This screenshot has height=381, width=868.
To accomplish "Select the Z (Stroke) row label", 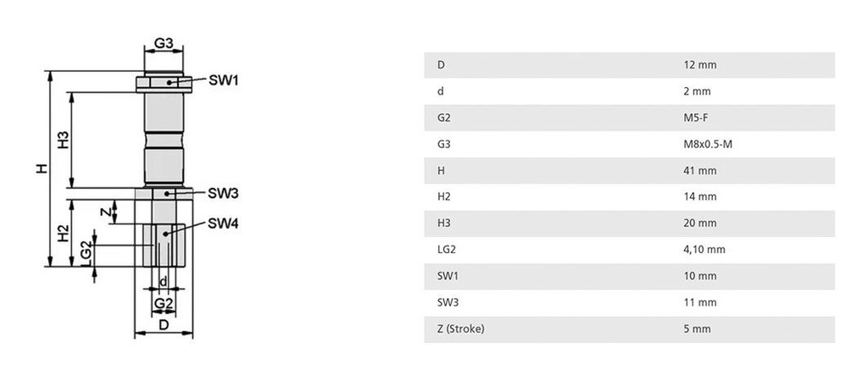I will pos(460,329).
